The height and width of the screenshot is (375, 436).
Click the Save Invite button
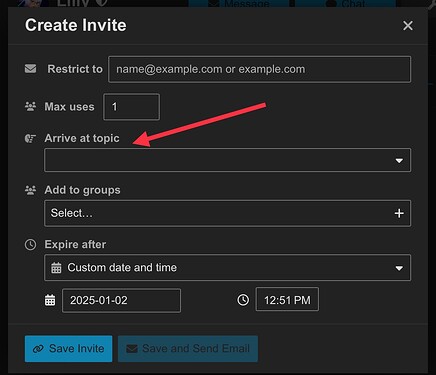pyautogui.click(x=68, y=349)
